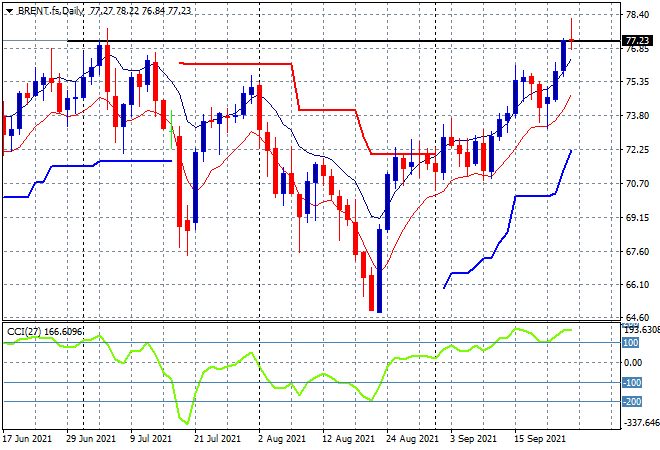Click the -337.646 CCI scale minimum
The height and width of the screenshot is (450, 660).
(x=641, y=422)
